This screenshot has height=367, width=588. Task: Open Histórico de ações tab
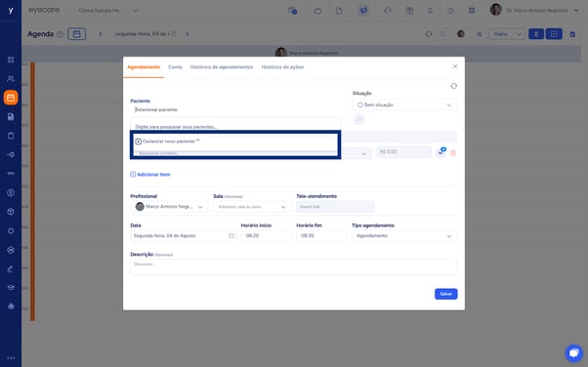click(x=282, y=67)
